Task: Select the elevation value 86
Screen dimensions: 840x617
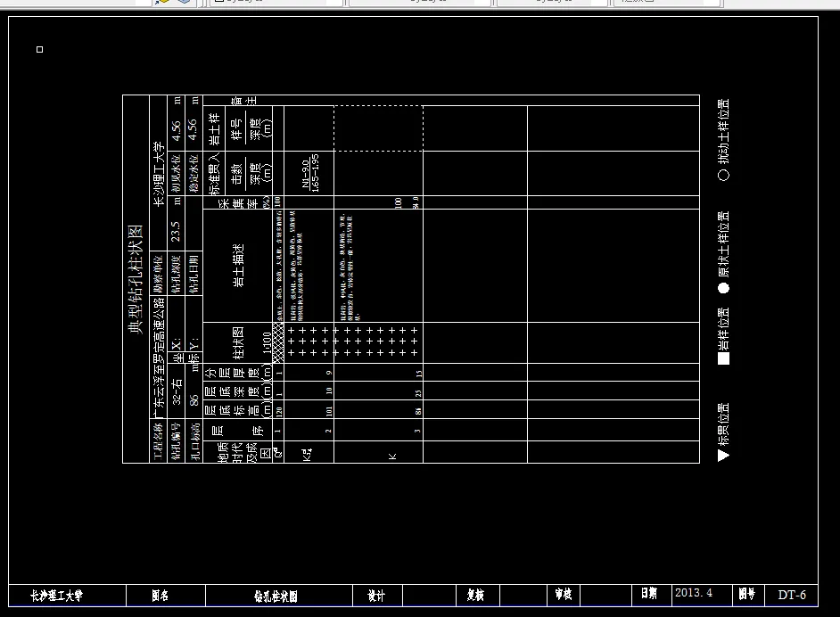Action: 194,399
